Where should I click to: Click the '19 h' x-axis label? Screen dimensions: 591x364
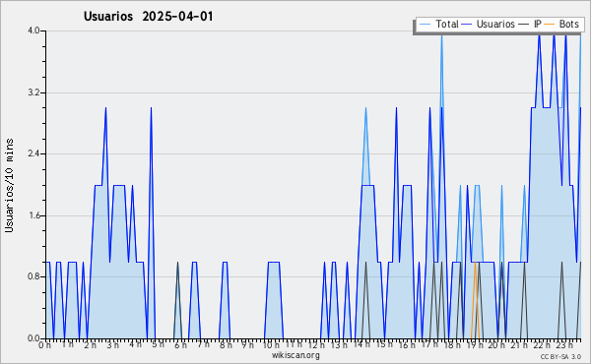(x=475, y=344)
